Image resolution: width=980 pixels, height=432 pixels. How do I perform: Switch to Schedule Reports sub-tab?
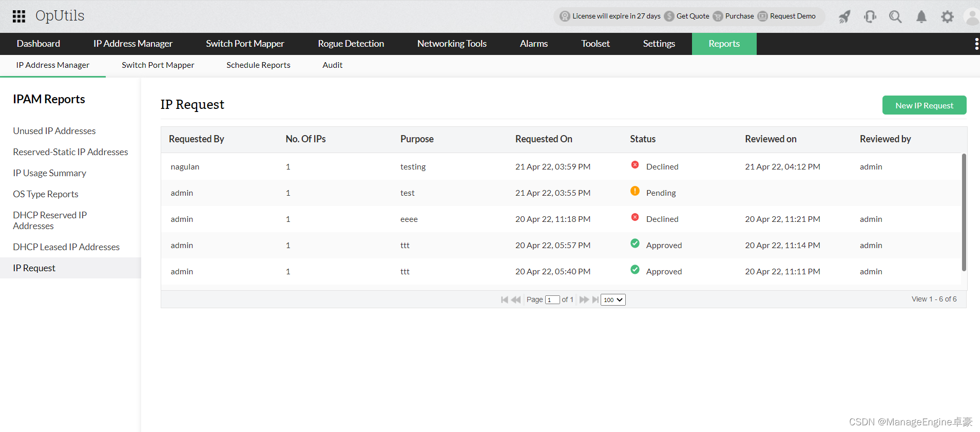click(258, 65)
